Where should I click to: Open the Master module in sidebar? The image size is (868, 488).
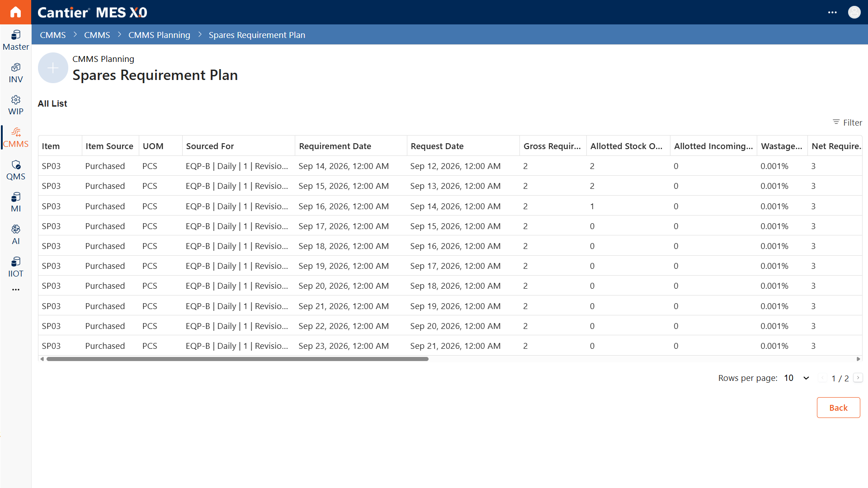(x=15, y=41)
